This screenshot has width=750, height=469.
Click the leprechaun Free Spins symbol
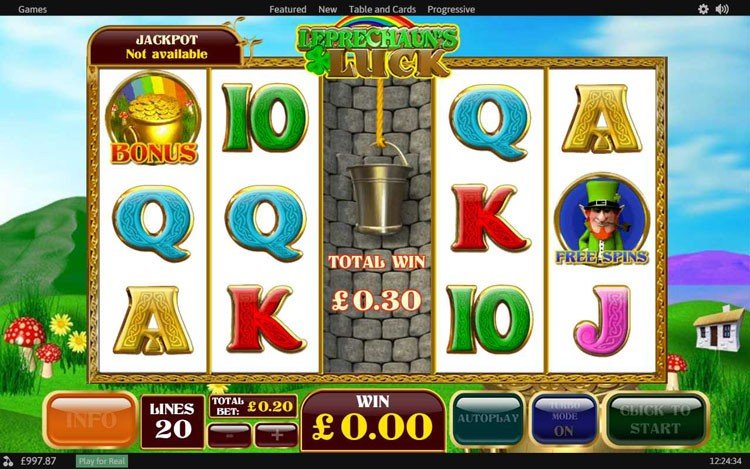coord(602,220)
